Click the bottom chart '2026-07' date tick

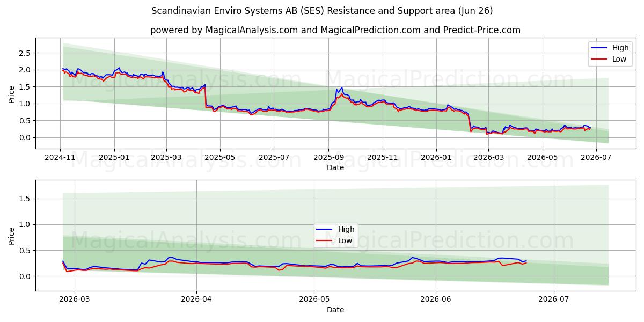(554, 301)
